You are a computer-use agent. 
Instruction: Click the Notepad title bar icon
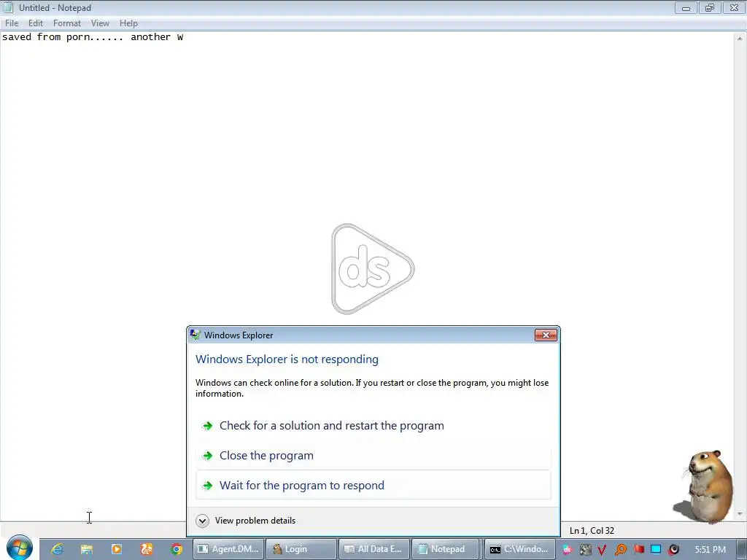click(8, 7)
